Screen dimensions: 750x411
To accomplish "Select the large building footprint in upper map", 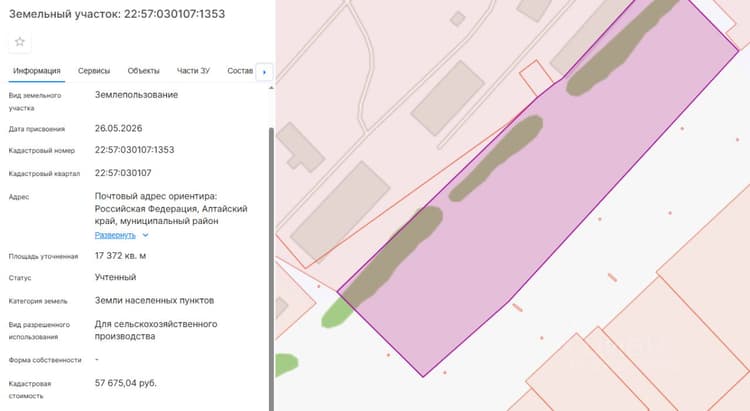I will [447, 98].
